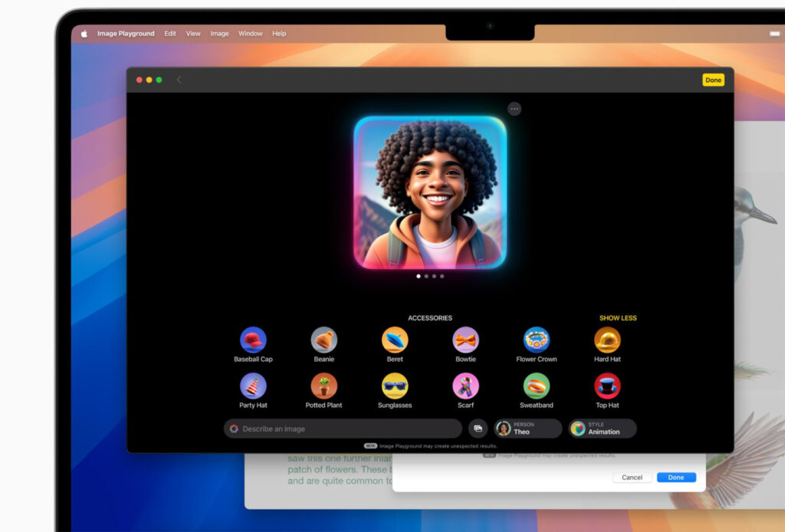Image resolution: width=785 pixels, height=532 pixels.
Task: Select the Beret accessory
Action: click(x=395, y=340)
